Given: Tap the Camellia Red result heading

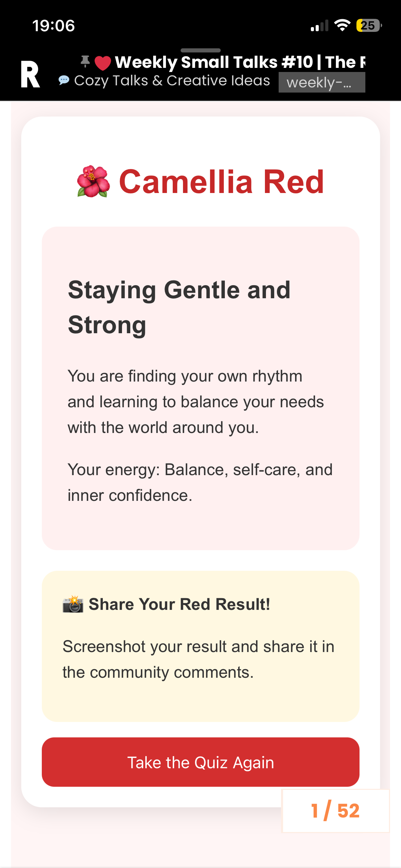Looking at the screenshot, I should coord(221,182).
